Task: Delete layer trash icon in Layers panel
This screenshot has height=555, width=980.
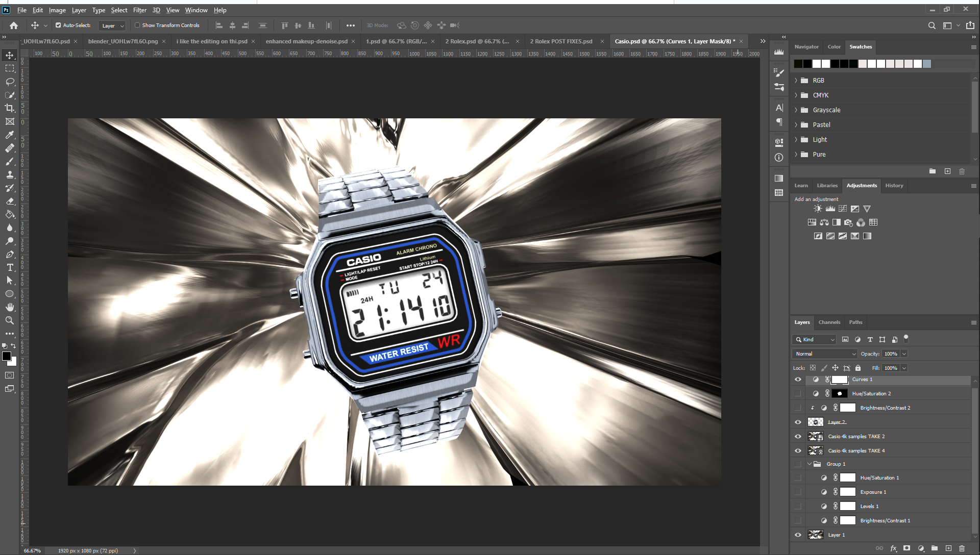Action: (x=962, y=548)
